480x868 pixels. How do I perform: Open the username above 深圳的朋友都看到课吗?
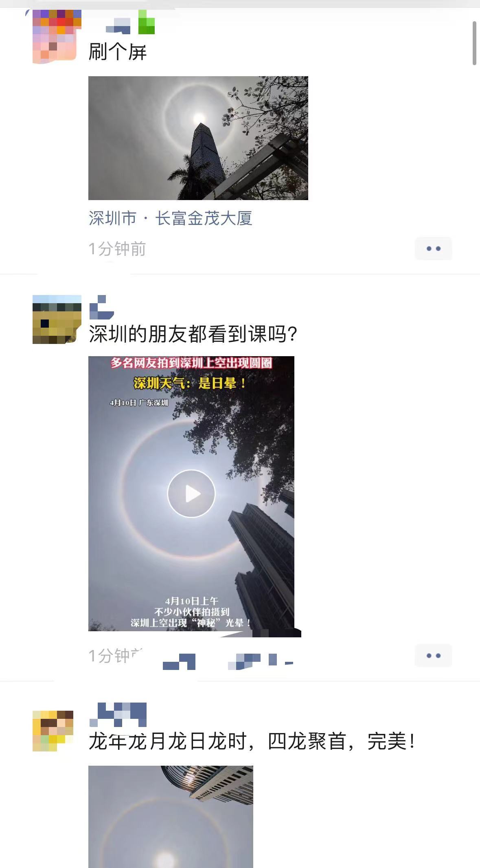(x=101, y=307)
